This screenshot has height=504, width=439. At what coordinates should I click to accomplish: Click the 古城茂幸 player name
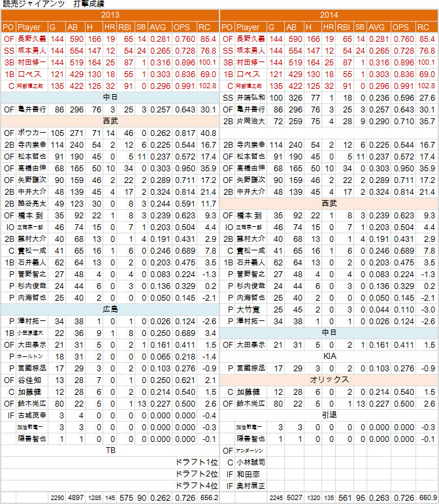pos(32,416)
